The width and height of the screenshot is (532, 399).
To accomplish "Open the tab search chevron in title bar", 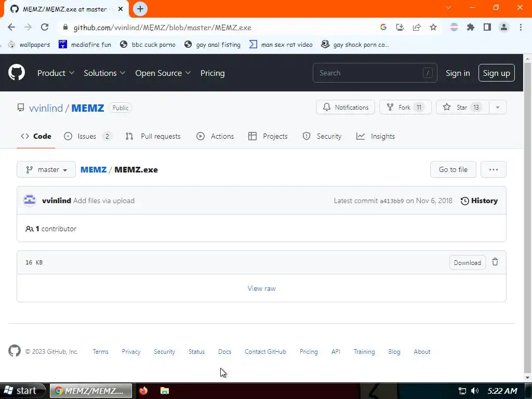I will tap(448, 7).
